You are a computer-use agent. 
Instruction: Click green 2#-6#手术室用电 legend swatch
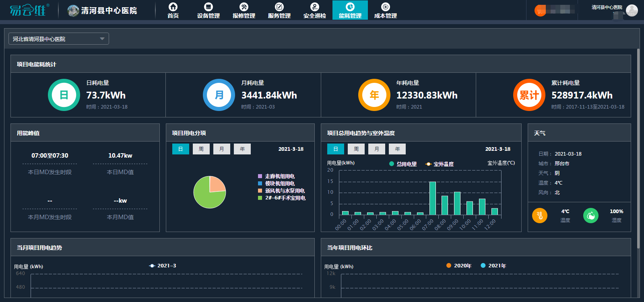click(x=260, y=198)
